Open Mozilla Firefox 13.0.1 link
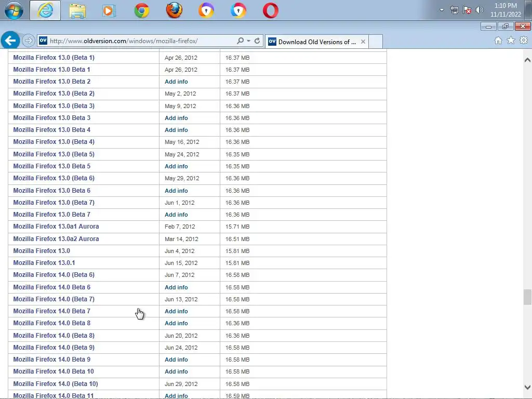The height and width of the screenshot is (399, 532). tap(44, 262)
